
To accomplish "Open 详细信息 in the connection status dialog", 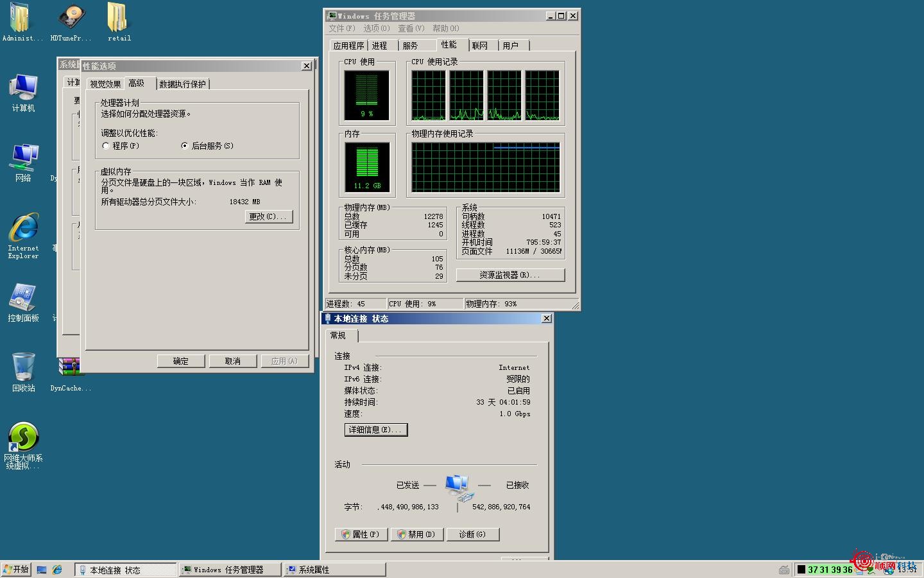I will point(376,430).
